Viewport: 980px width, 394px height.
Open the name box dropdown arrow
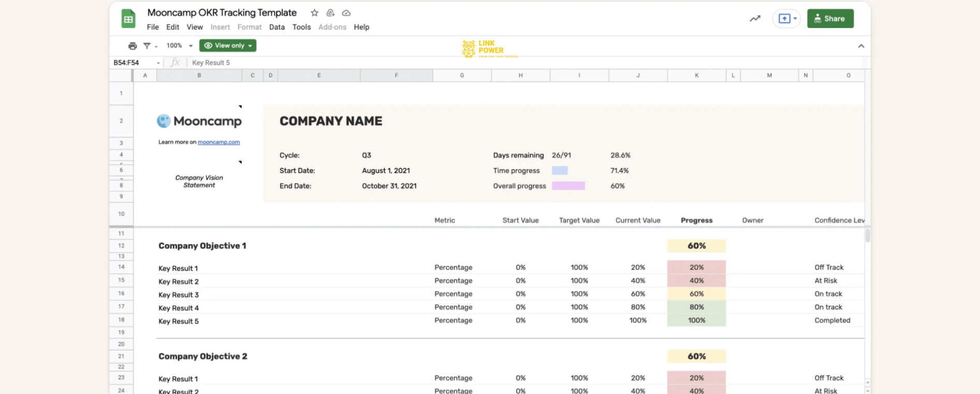coord(158,63)
